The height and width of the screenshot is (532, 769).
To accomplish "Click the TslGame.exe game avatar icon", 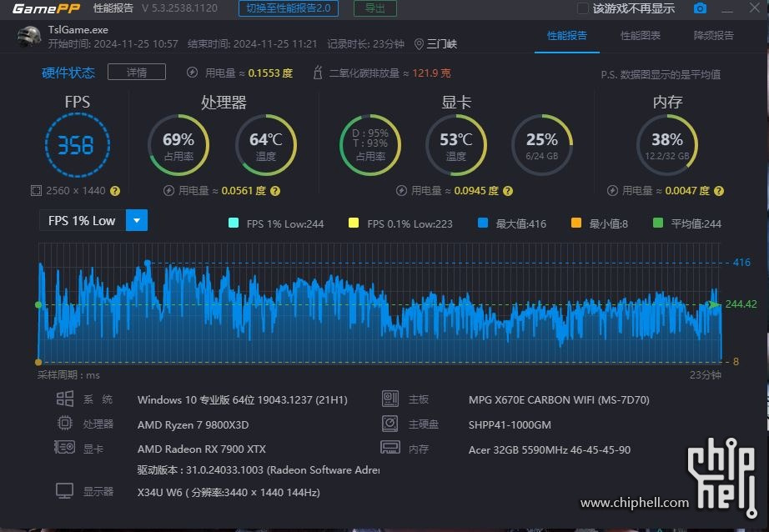I will click(29, 37).
